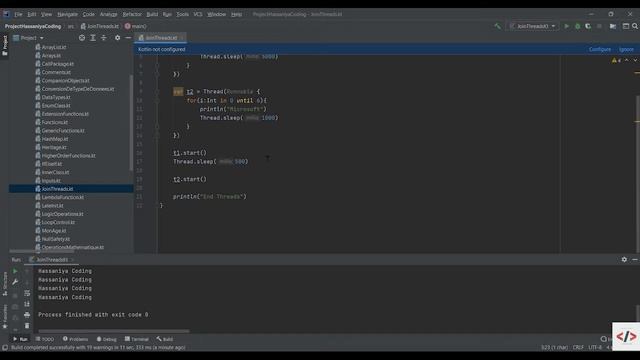
Task: Toggle the Run tool window button
Action: click(x=20, y=339)
